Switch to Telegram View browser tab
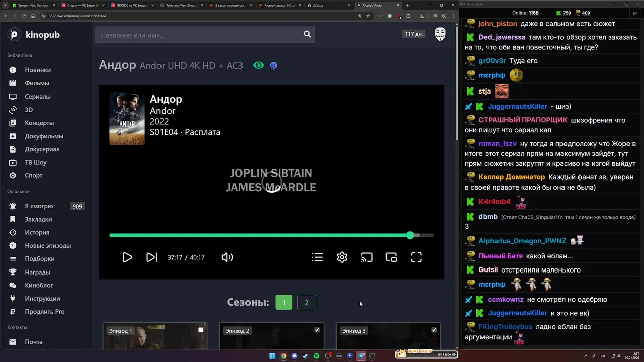This screenshot has width=644, height=362. [181, 5]
